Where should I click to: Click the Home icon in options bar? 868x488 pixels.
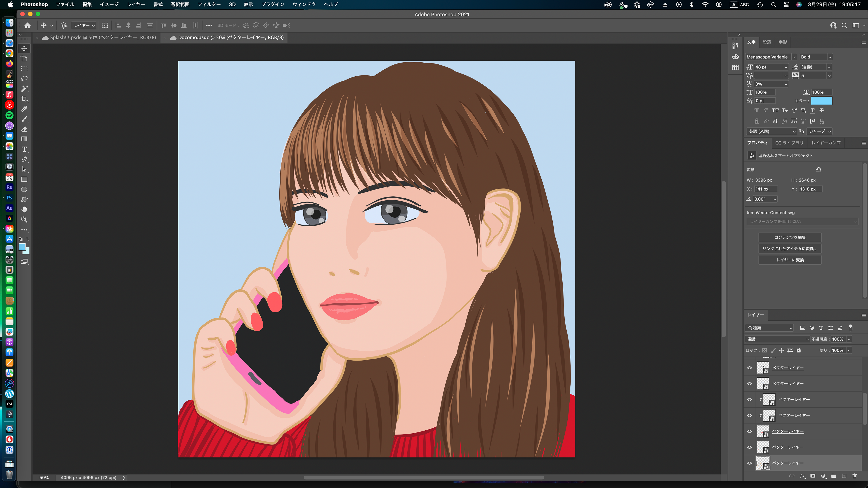[28, 25]
